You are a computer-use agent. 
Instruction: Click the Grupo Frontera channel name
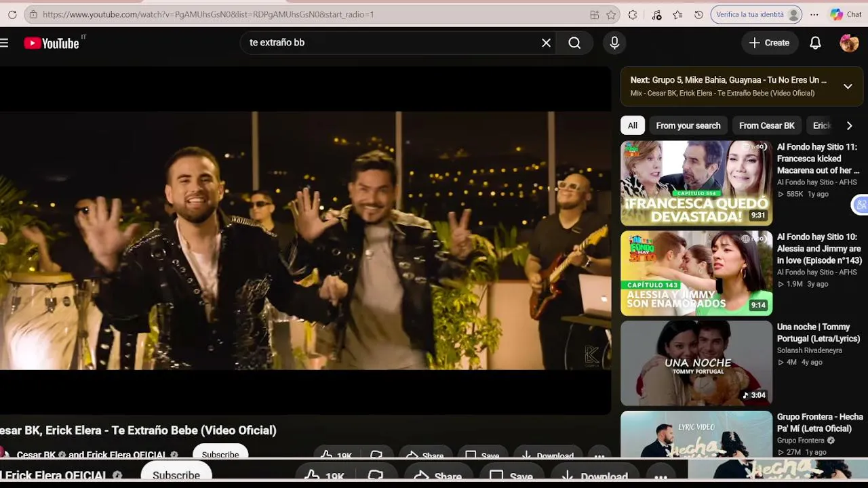click(x=801, y=441)
